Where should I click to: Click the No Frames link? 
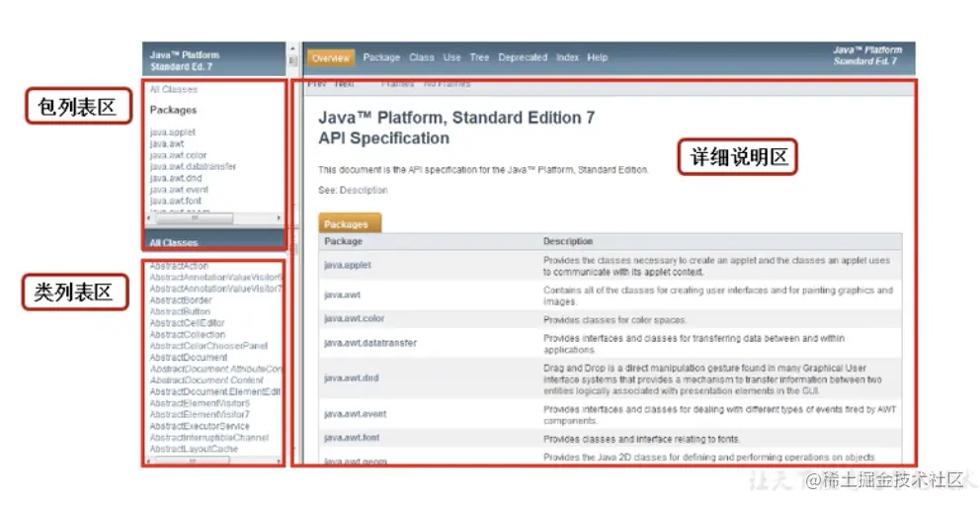447,84
